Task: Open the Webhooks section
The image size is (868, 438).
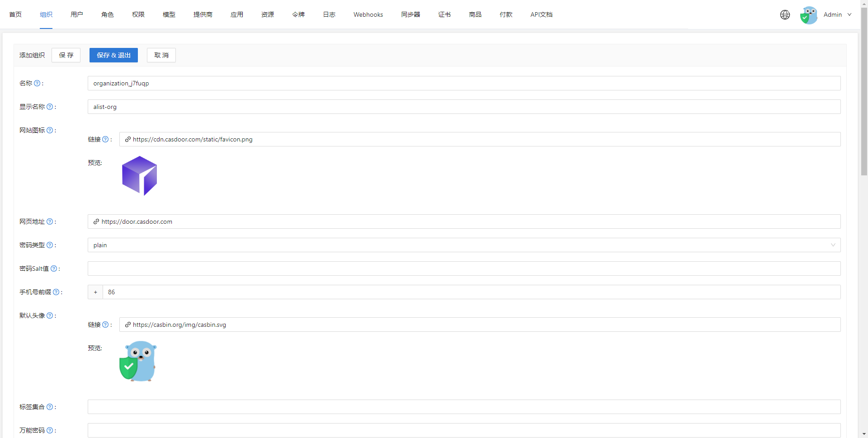Action: pyautogui.click(x=368, y=14)
